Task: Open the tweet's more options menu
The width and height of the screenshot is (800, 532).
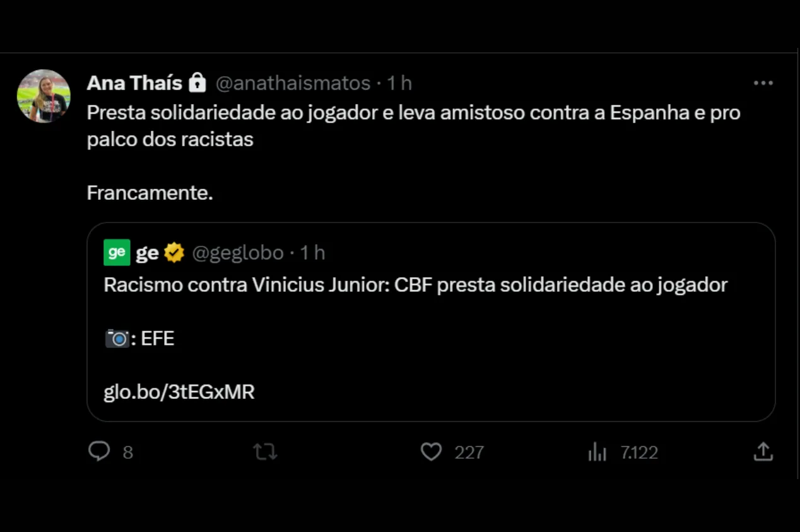Action: click(x=763, y=83)
